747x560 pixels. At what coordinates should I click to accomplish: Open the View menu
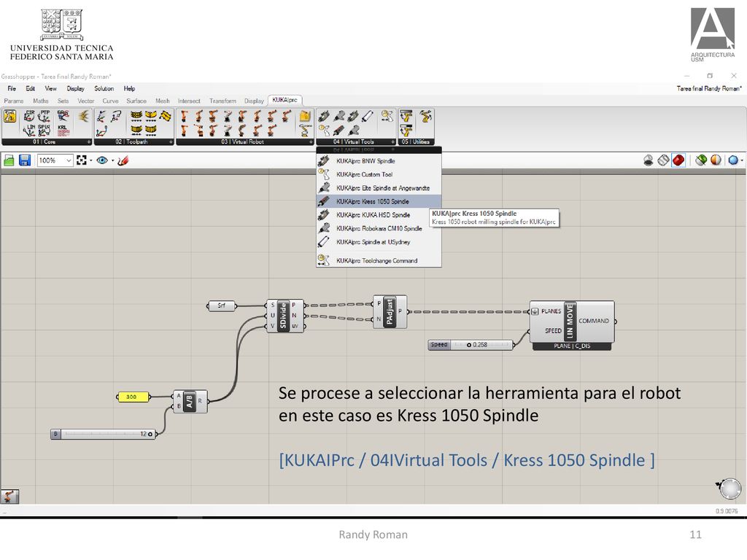pos(51,88)
